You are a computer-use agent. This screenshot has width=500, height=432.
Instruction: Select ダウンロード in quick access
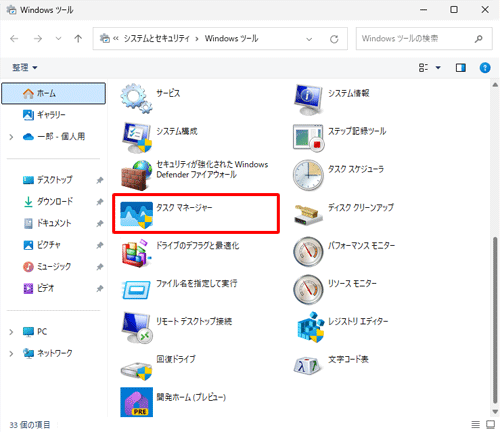tap(54, 202)
